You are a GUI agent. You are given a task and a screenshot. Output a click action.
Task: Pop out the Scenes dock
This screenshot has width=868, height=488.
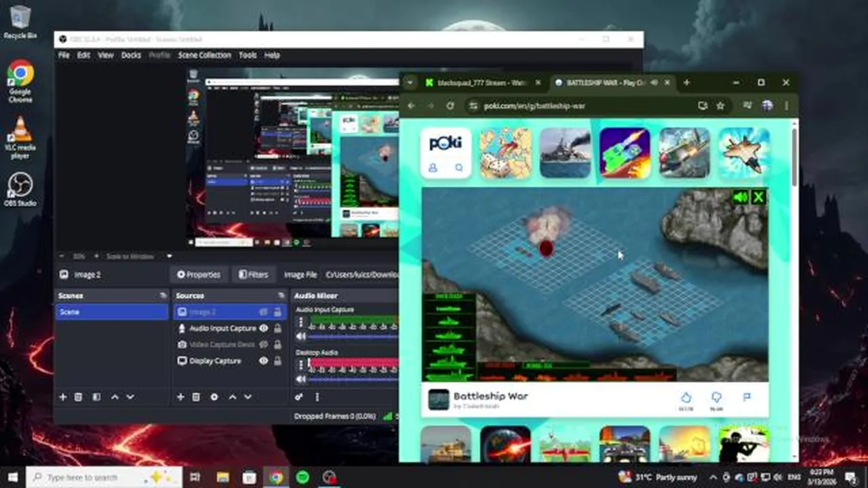pyautogui.click(x=163, y=296)
